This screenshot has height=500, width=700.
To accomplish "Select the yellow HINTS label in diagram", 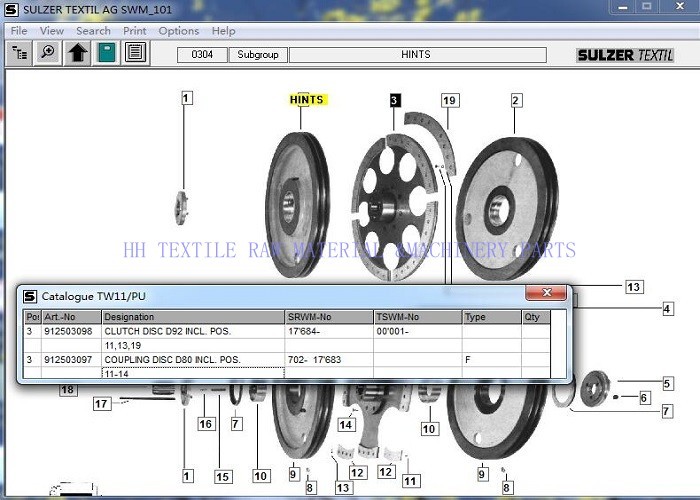I will [308, 100].
